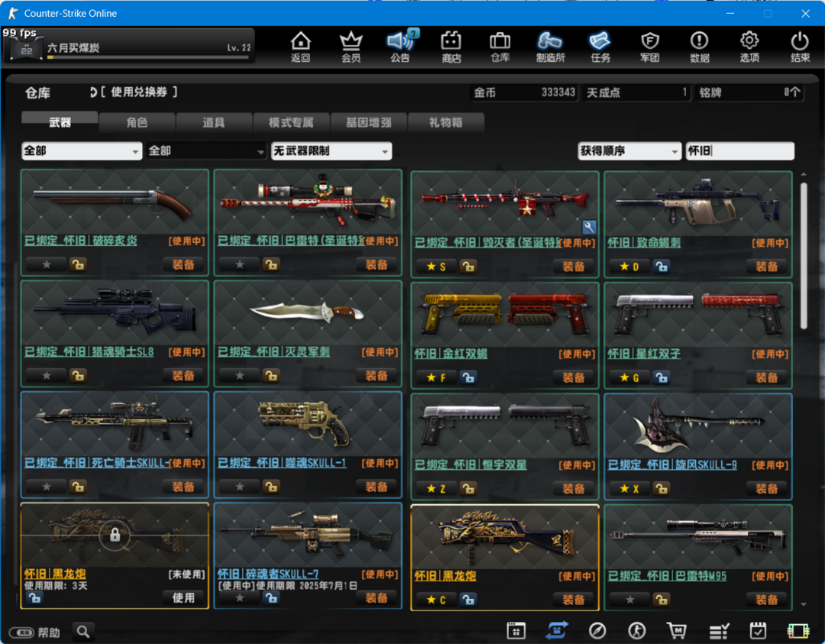Image resolution: width=825 pixels, height=644 pixels.
Task: Expand the dark 全部 sub-filter dropdown
Action: 205,151
